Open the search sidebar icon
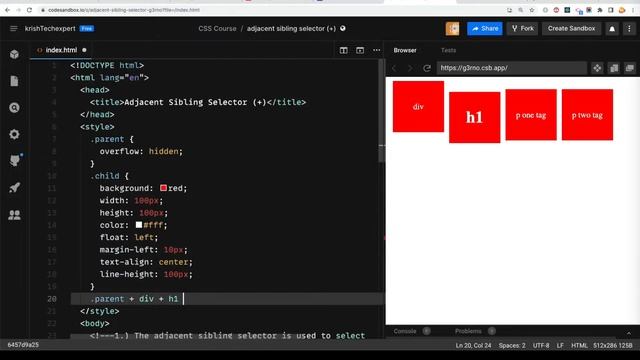Screen dimensions: 640x360 14,107
